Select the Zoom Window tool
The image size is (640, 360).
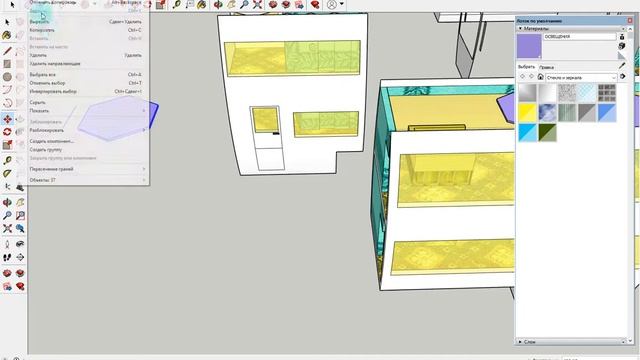coord(20,215)
